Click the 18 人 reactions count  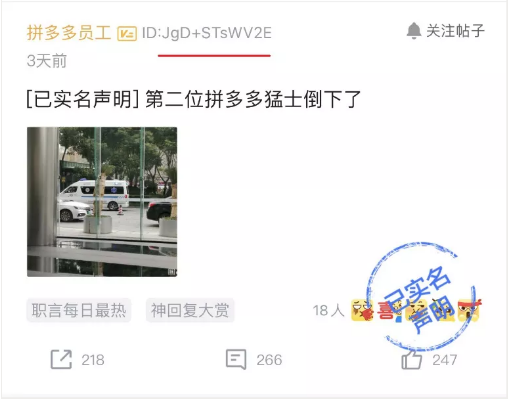328,311
